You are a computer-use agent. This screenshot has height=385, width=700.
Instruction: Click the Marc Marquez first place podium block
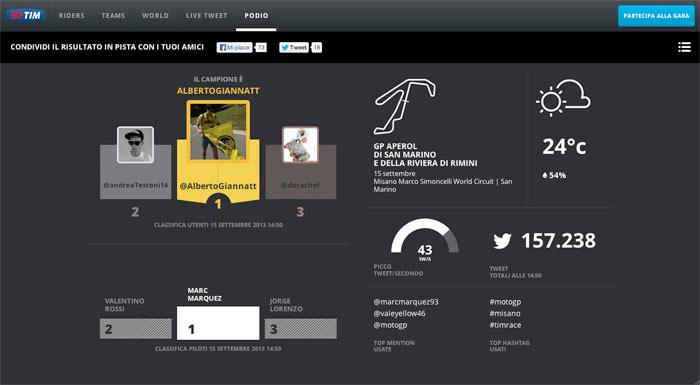(218, 323)
